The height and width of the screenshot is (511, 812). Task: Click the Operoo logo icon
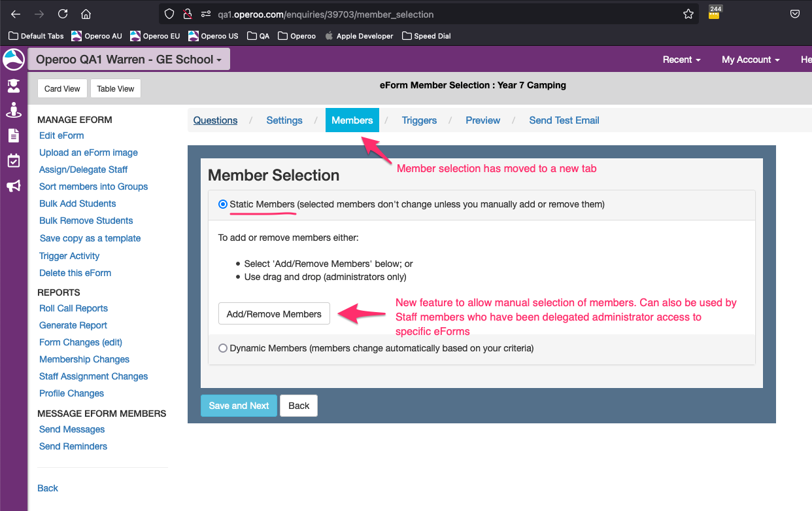click(x=13, y=60)
